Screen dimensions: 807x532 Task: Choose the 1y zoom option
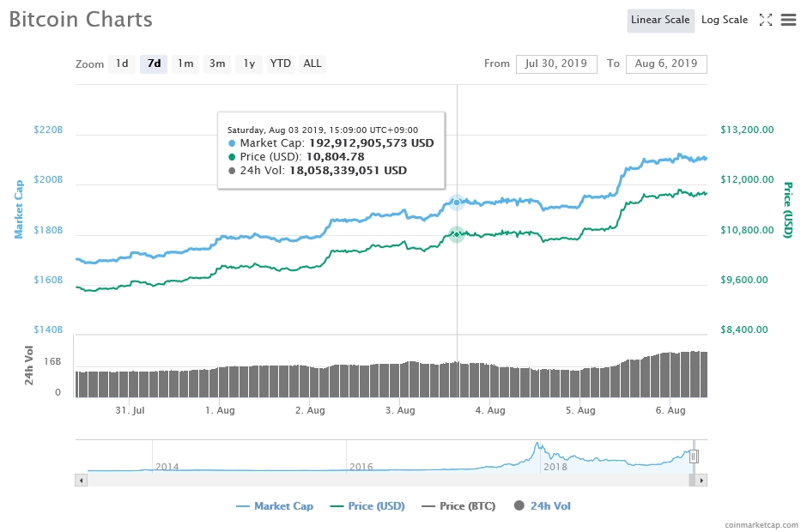249,63
